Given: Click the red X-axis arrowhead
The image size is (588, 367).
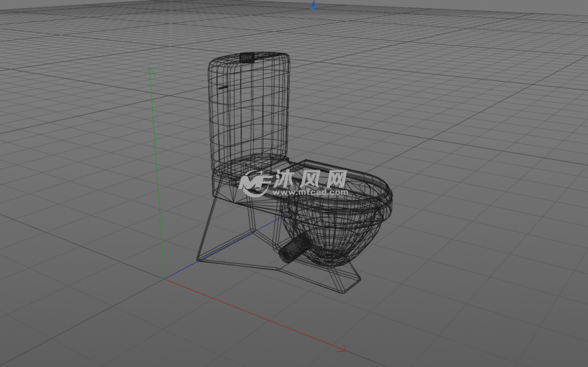Looking at the screenshot, I should [x=342, y=349].
